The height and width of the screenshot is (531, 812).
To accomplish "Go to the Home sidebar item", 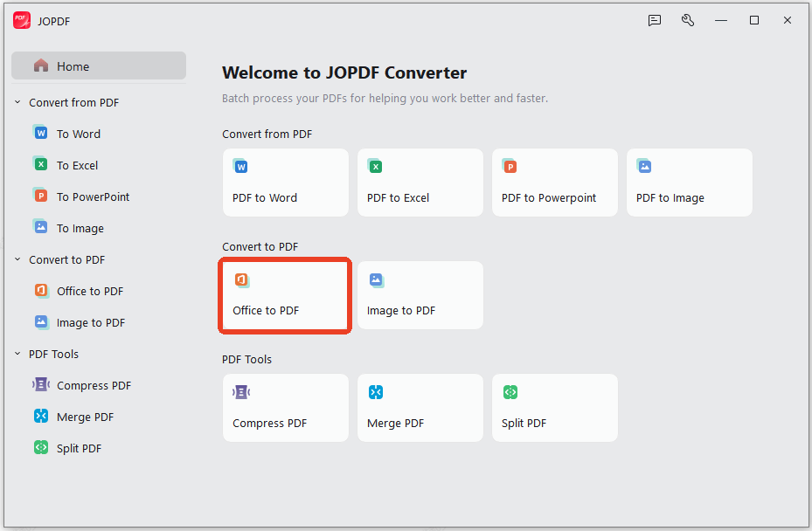I will pos(99,66).
